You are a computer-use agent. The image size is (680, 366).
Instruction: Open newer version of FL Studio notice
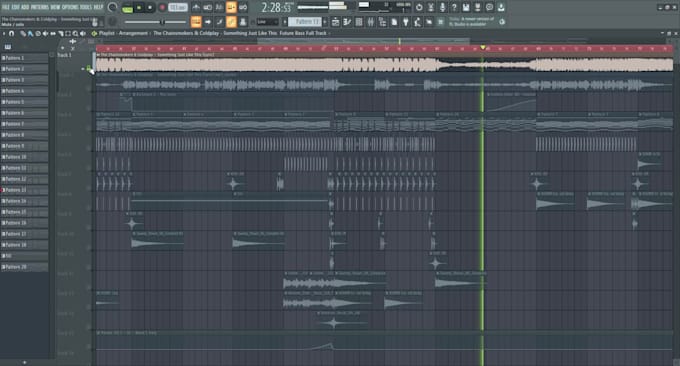[472, 22]
